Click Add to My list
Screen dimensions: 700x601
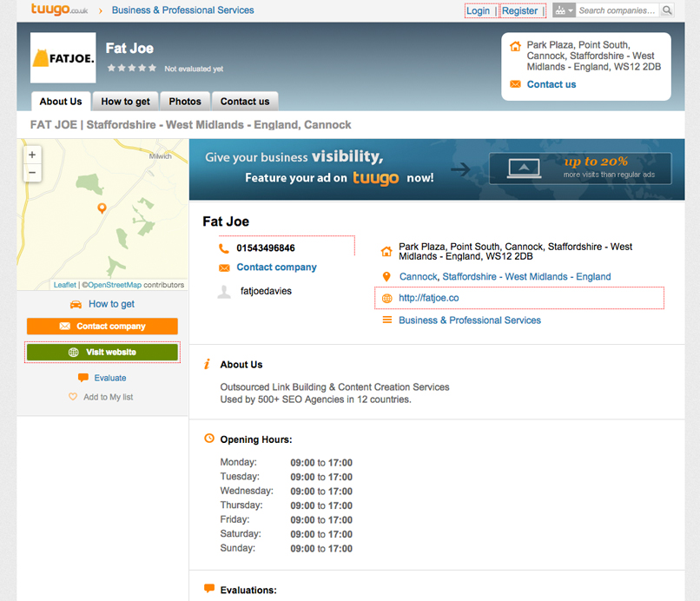point(108,397)
